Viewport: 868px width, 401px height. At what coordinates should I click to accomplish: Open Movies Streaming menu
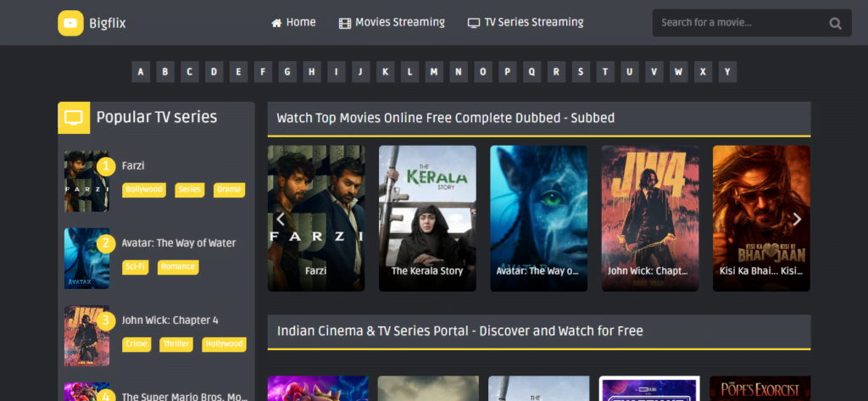click(x=392, y=23)
